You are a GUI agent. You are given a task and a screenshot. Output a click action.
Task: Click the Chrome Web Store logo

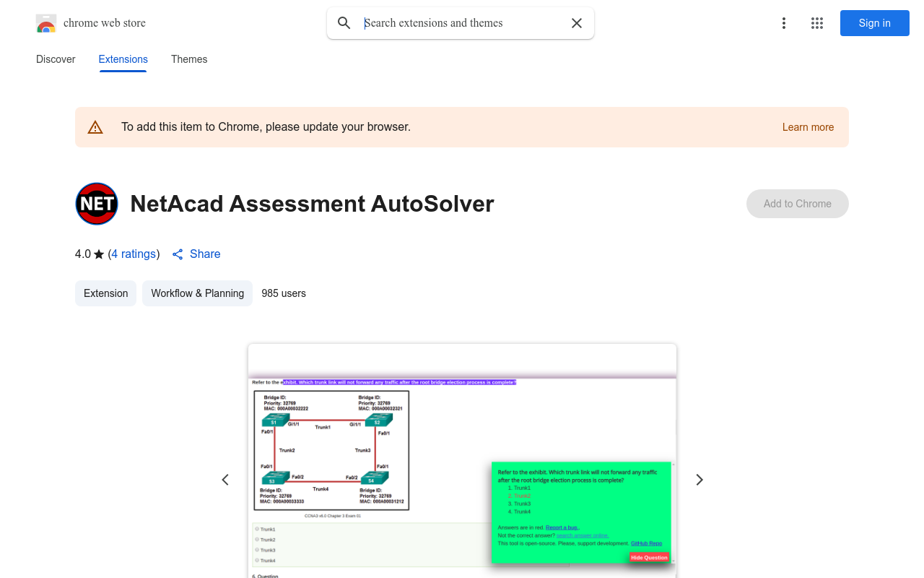coord(46,23)
